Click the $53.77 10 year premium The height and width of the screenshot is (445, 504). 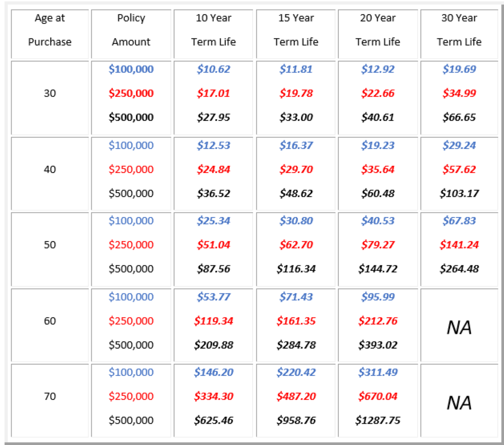pos(213,297)
